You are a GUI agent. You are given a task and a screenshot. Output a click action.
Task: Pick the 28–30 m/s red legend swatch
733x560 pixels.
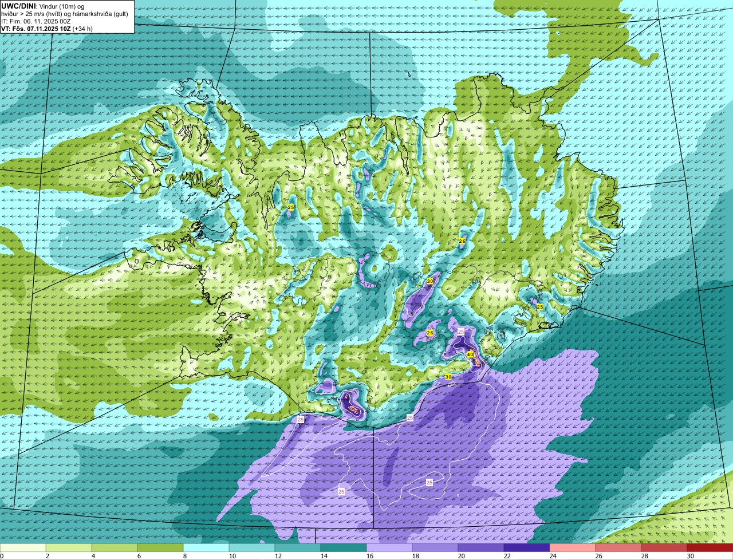click(664, 547)
